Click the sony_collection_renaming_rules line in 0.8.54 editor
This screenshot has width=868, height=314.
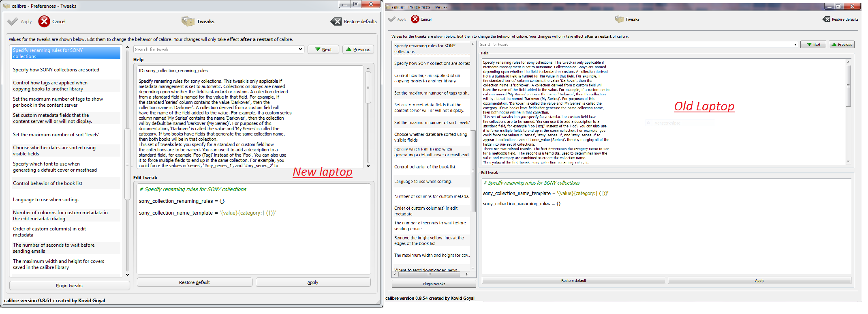[522, 204]
